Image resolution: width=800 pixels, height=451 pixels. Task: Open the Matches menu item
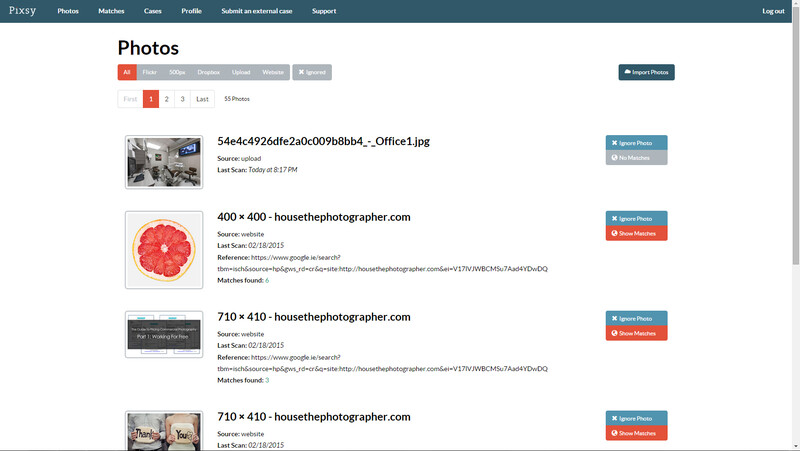point(111,11)
